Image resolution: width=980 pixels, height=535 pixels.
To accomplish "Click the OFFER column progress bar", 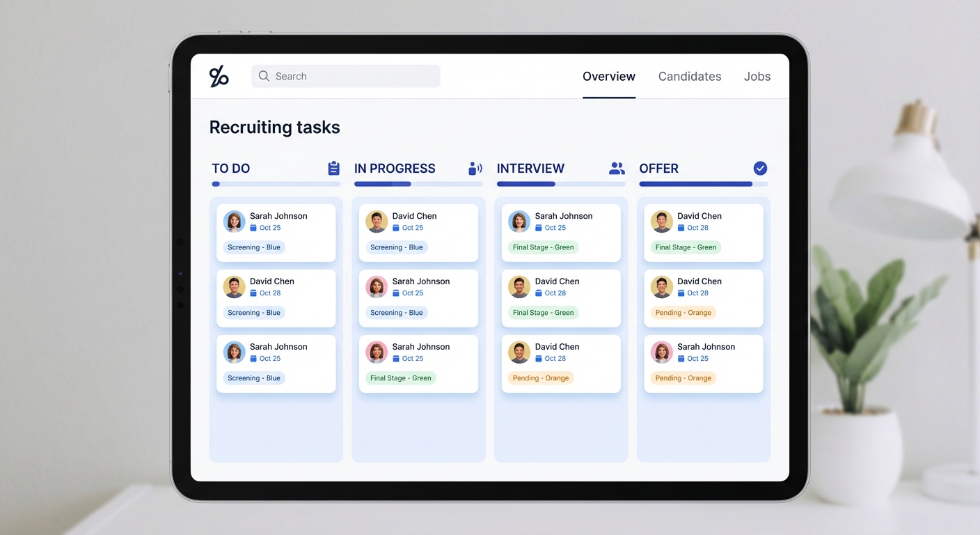I will tap(703, 185).
